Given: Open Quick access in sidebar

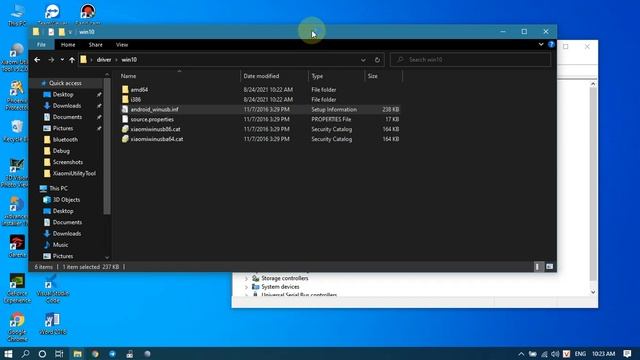Looking at the screenshot, I should coord(65,83).
